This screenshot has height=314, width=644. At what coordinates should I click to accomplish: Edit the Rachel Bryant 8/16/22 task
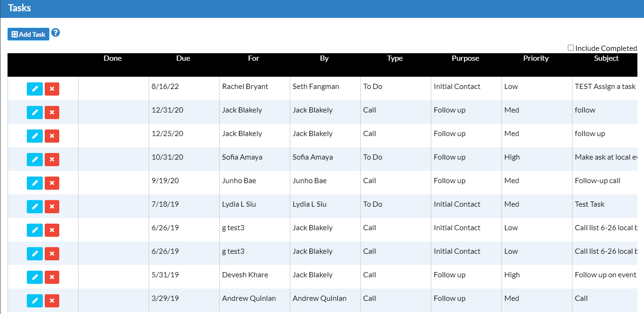[x=35, y=89]
